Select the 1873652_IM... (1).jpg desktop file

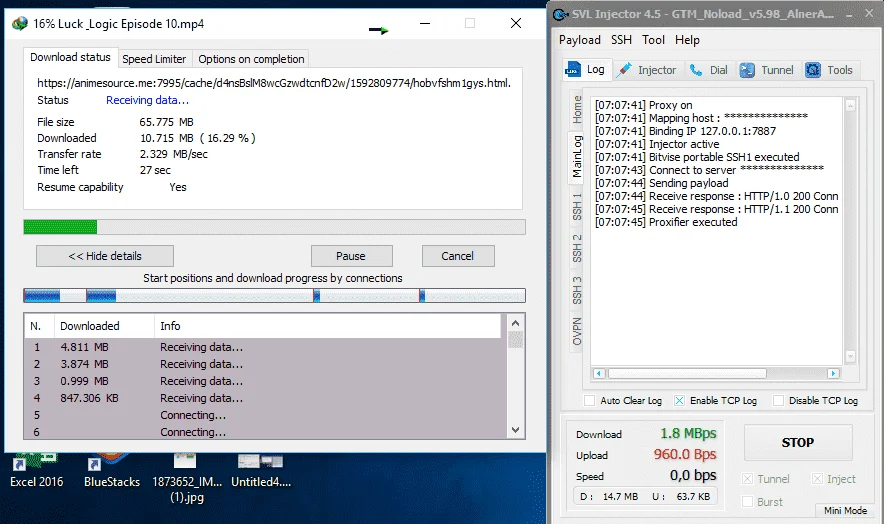tap(187, 478)
